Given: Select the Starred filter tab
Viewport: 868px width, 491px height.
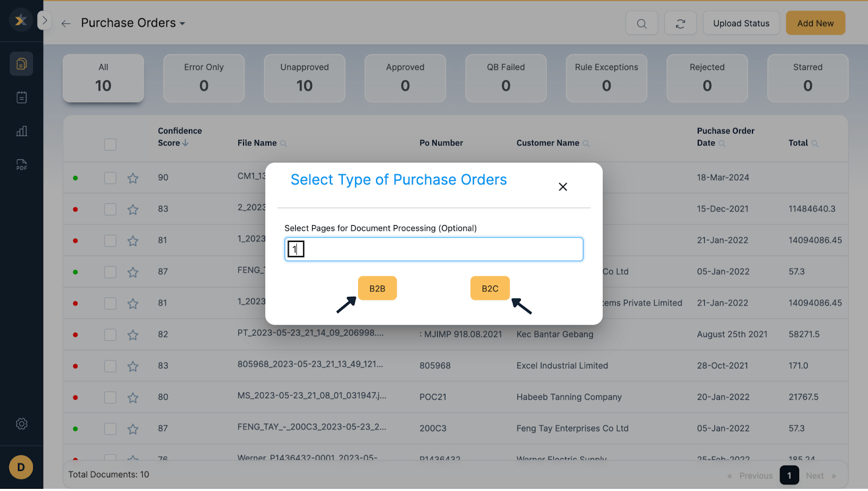Looking at the screenshot, I should (x=808, y=78).
